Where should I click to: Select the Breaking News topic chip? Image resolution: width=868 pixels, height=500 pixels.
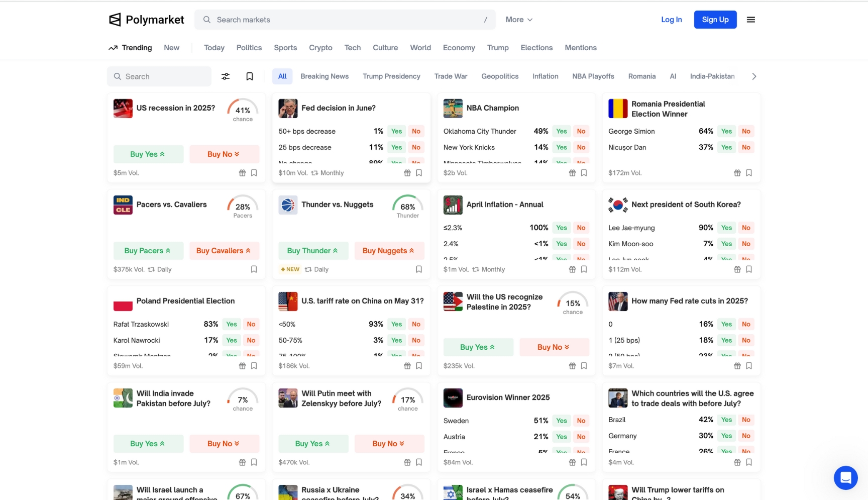pos(324,76)
